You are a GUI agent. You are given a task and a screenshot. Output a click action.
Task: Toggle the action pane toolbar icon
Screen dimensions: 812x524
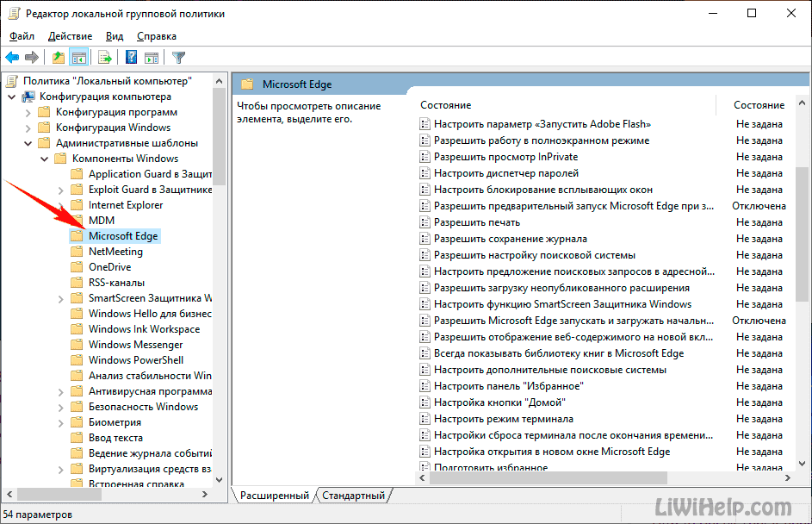coord(152,58)
